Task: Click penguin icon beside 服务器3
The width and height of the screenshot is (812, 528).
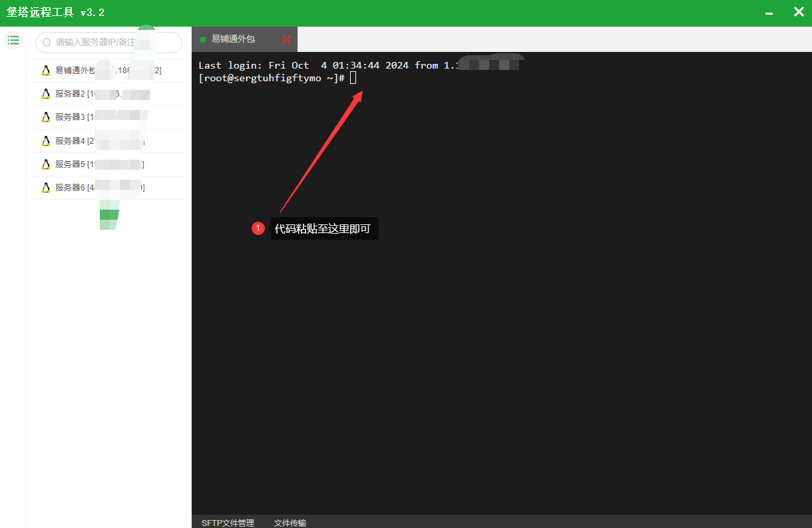Action: pyautogui.click(x=46, y=117)
